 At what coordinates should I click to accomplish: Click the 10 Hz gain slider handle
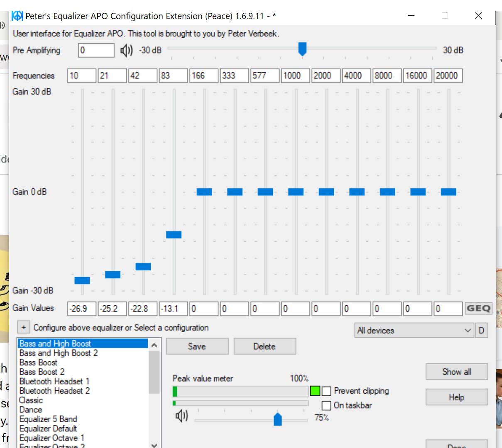(x=82, y=280)
